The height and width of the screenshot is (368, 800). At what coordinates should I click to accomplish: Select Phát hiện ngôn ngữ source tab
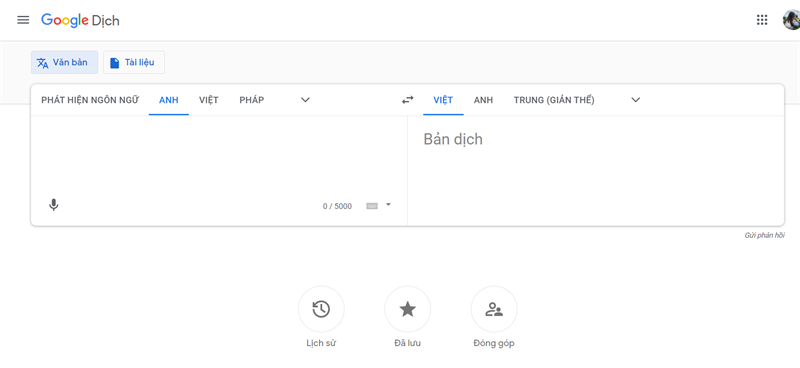pos(90,100)
